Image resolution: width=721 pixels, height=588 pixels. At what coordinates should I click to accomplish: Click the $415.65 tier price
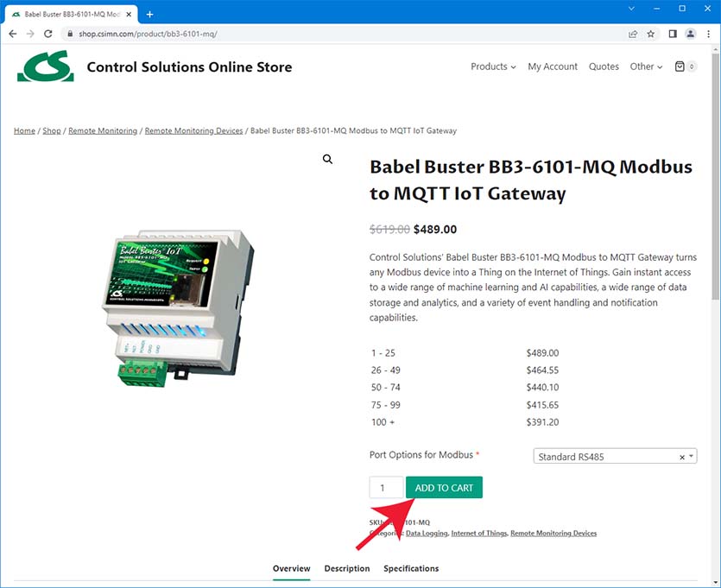coord(542,405)
